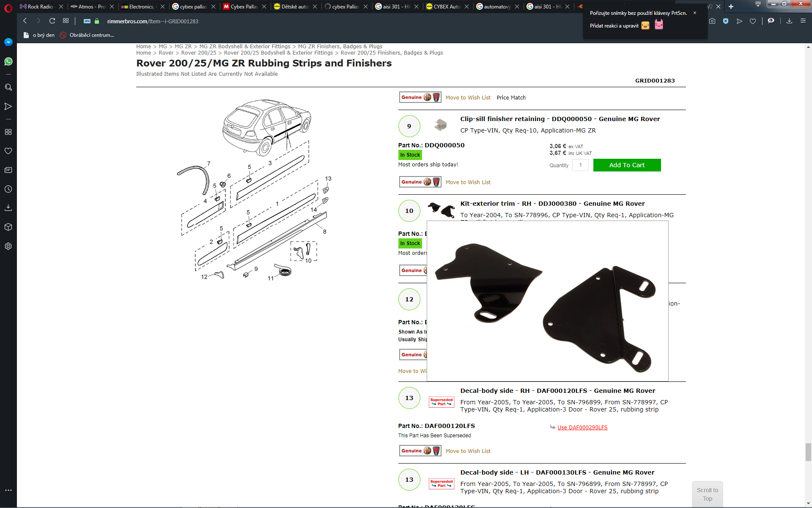Screen dimensions: 812x508
Task: Add page to bookmarks with heart icon
Action: (753, 21)
